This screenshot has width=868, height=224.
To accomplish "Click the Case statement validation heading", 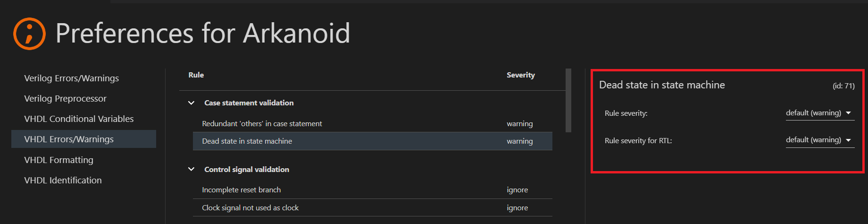I will (249, 103).
